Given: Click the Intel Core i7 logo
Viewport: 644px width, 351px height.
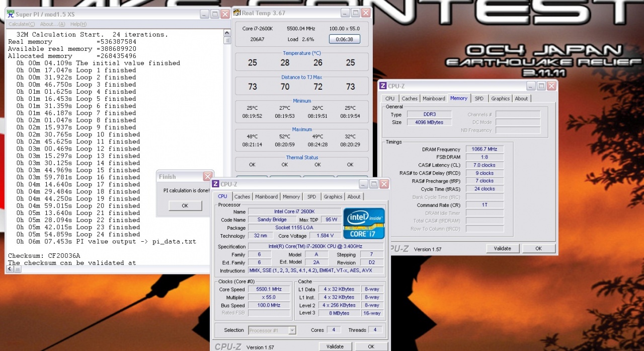Looking at the screenshot, I should tap(364, 223).
